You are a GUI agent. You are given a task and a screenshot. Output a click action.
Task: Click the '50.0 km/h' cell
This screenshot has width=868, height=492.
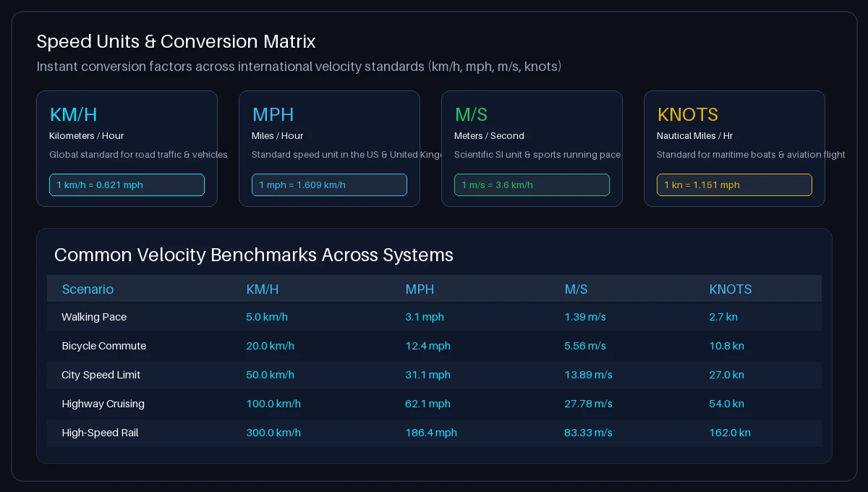point(270,375)
